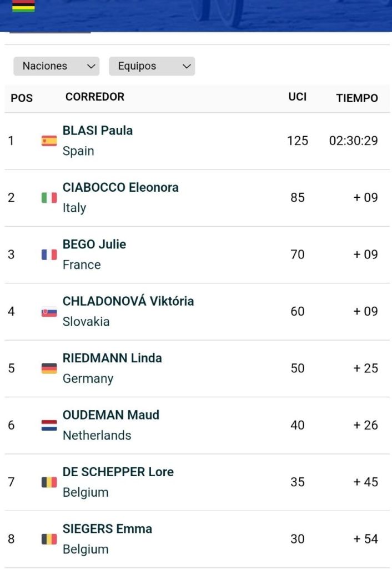Open the Equipos dropdown filter

(x=152, y=66)
